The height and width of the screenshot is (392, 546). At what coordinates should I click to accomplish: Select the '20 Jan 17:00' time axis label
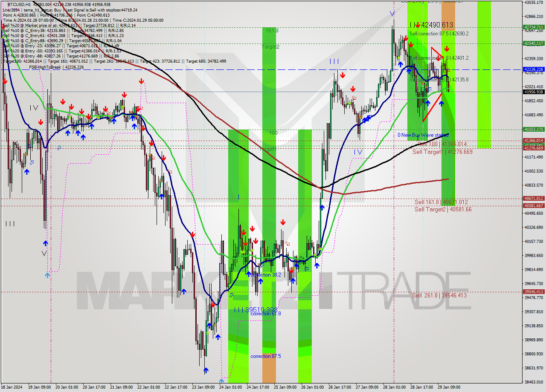[94, 387]
